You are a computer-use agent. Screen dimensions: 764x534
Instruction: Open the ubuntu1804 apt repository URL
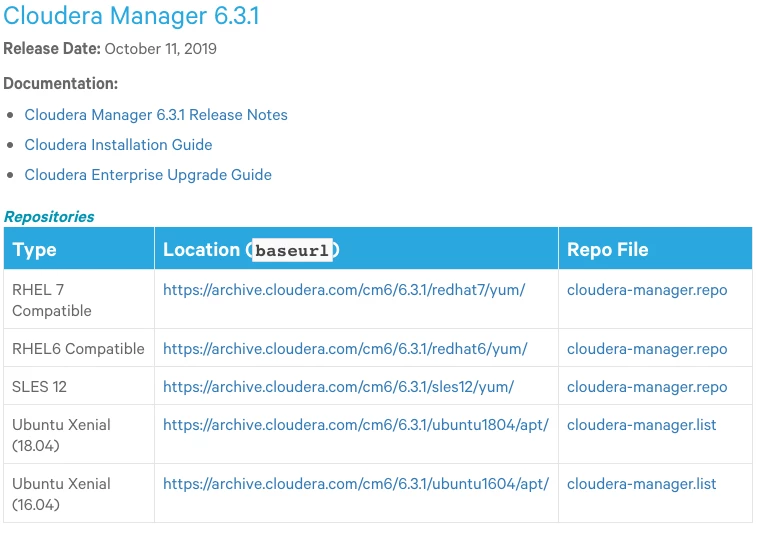click(x=356, y=425)
